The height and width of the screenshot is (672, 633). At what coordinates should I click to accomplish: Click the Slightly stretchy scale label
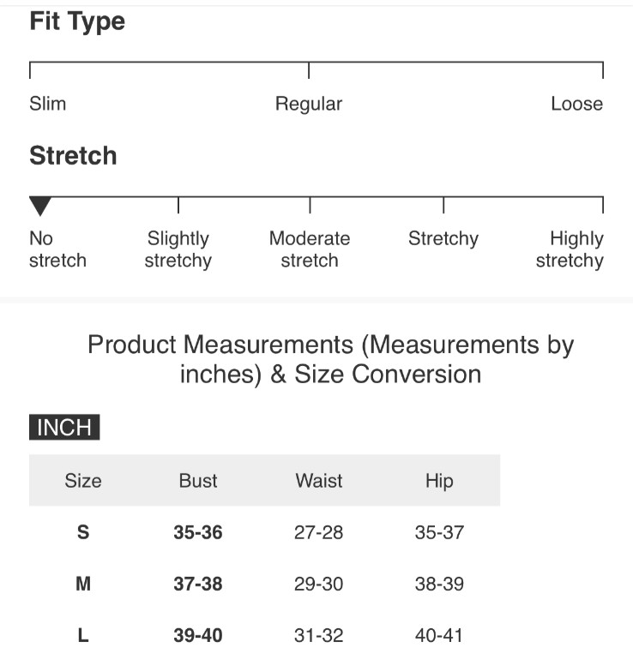pos(178,249)
